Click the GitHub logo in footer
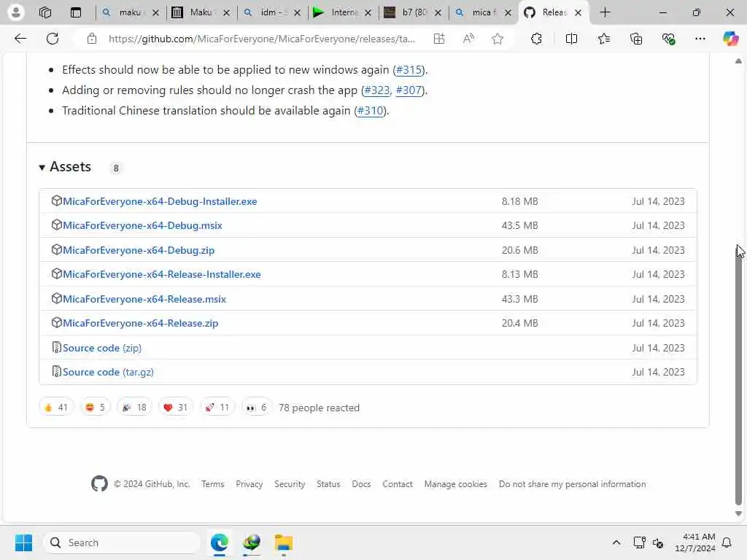This screenshot has width=747, height=560. 99,483
